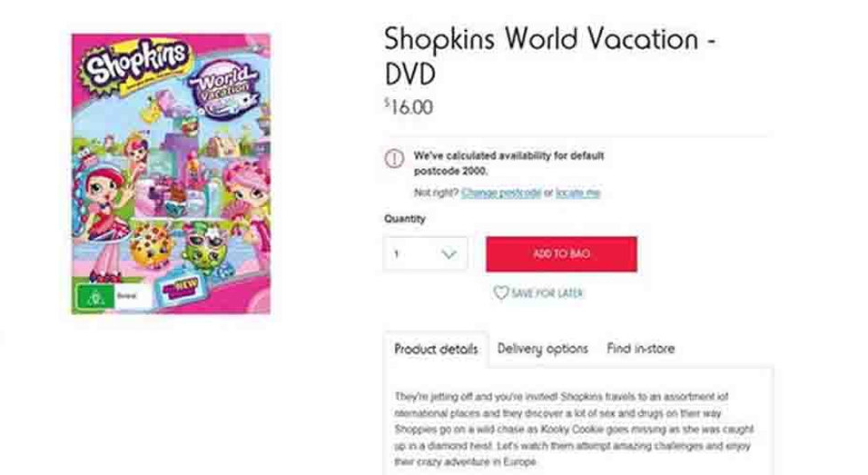868x475 pixels.
Task: Click the availability alert exclamation icon
Action: [395, 158]
